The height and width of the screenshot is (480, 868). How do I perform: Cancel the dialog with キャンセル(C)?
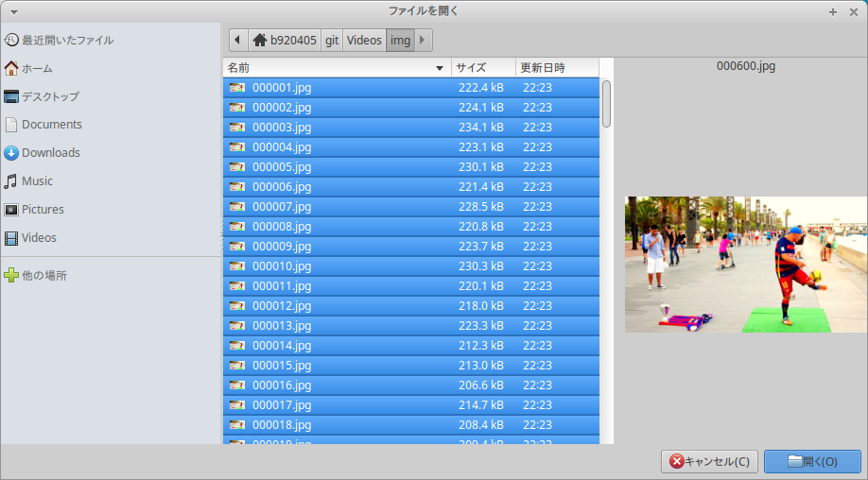[x=710, y=461]
